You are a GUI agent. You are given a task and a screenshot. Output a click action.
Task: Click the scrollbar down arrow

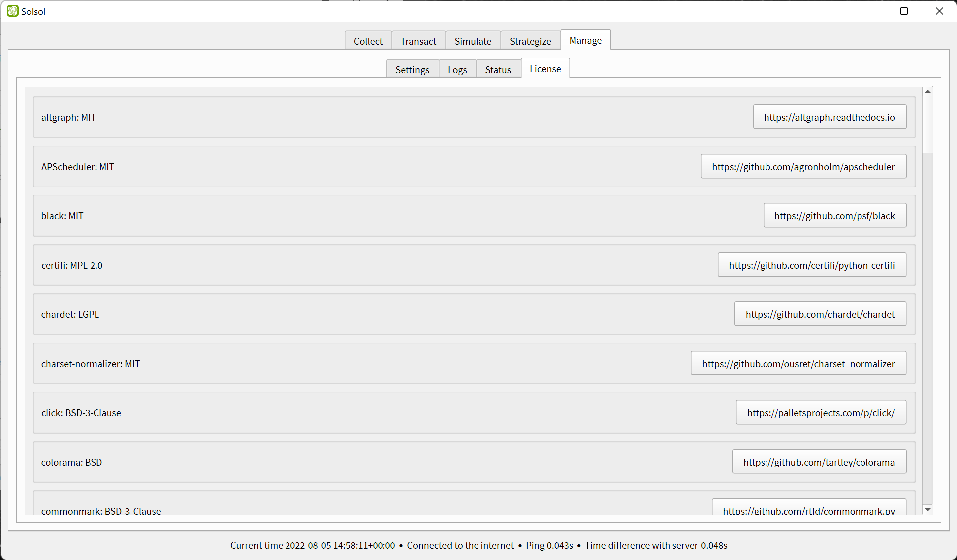(928, 510)
